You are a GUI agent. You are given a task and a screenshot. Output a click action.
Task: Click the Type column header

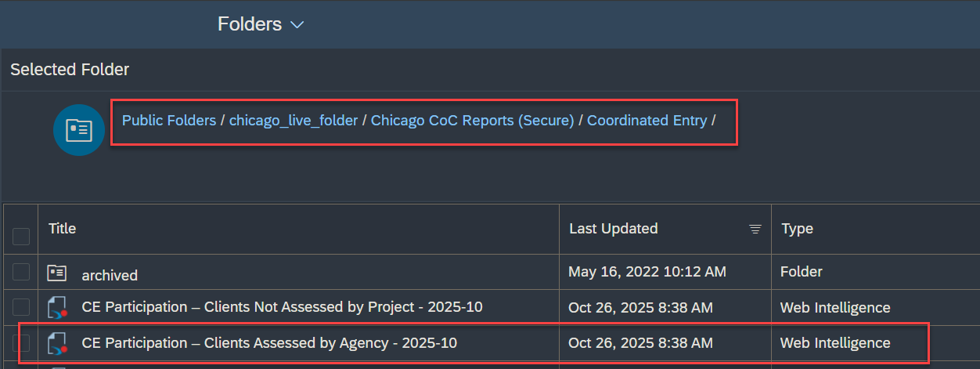click(797, 229)
